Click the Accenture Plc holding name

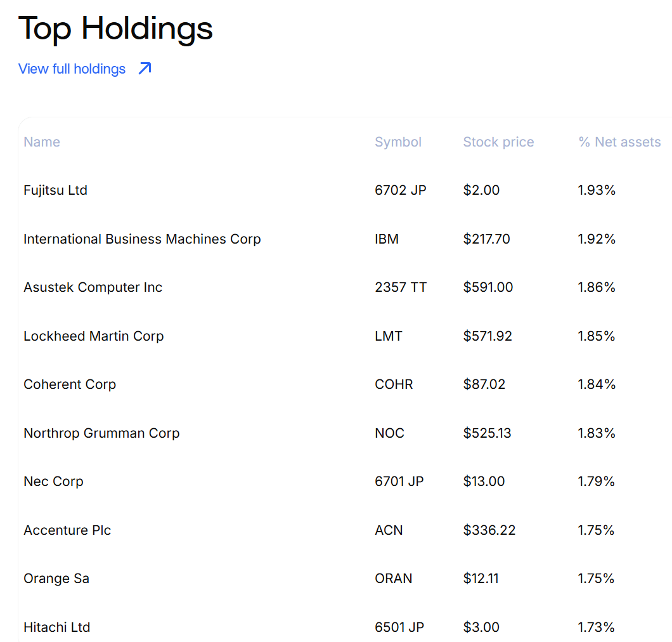[x=67, y=530]
